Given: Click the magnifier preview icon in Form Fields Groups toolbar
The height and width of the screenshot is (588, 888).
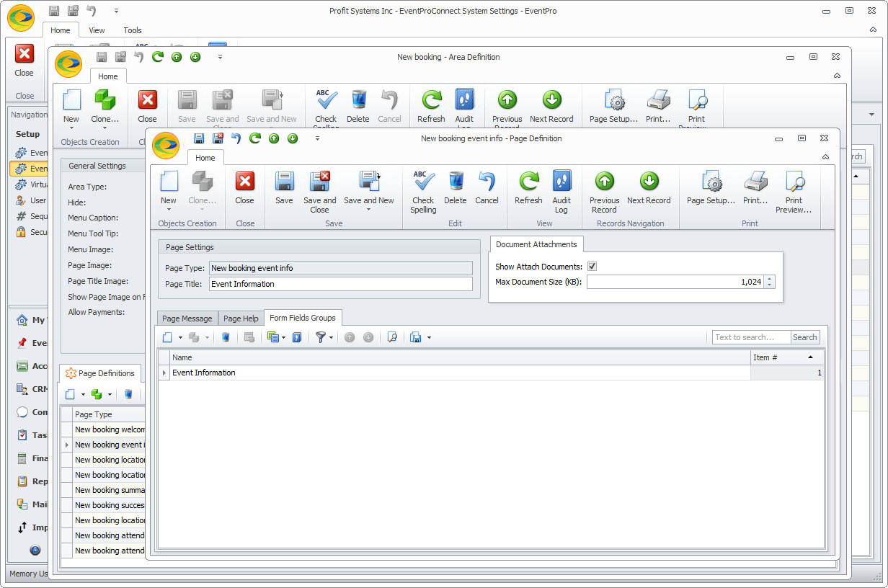Looking at the screenshot, I should coord(392,337).
